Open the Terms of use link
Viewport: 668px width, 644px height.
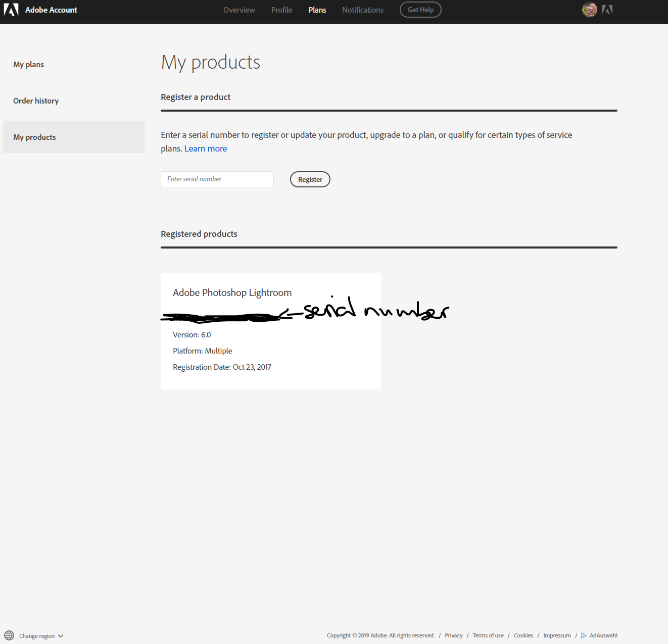point(488,635)
